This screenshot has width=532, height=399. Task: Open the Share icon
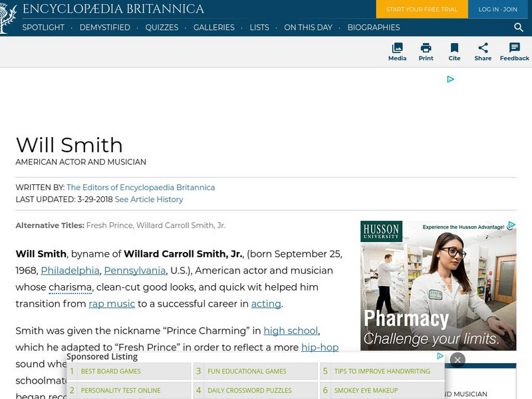pos(483,48)
